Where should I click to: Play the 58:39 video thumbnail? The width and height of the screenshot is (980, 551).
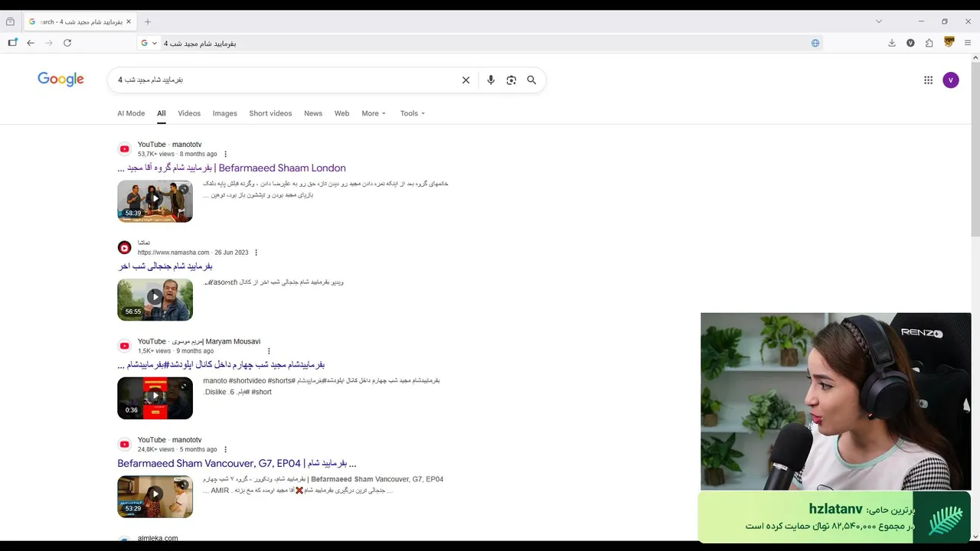pyautogui.click(x=155, y=201)
